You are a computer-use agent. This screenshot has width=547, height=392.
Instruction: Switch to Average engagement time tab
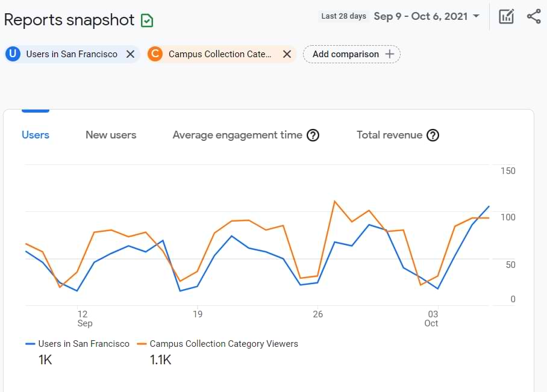237,135
